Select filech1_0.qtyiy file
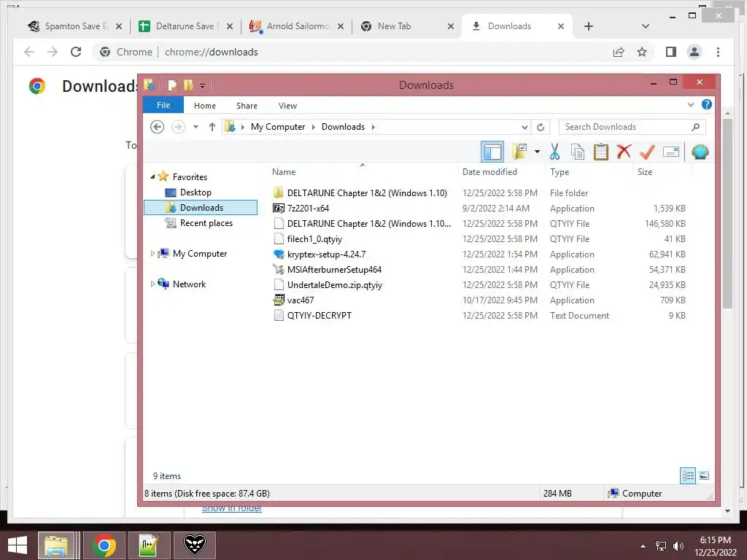747x560 pixels. [314, 239]
